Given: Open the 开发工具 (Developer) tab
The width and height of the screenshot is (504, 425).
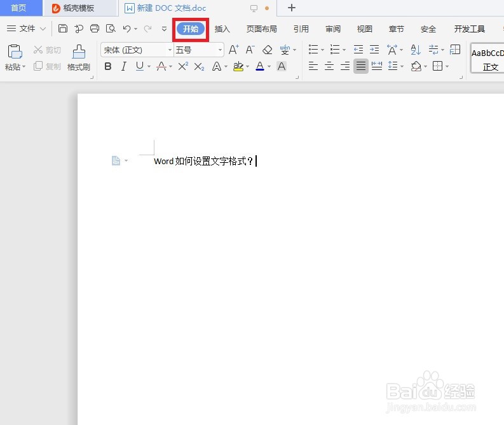Looking at the screenshot, I should click(x=469, y=29).
